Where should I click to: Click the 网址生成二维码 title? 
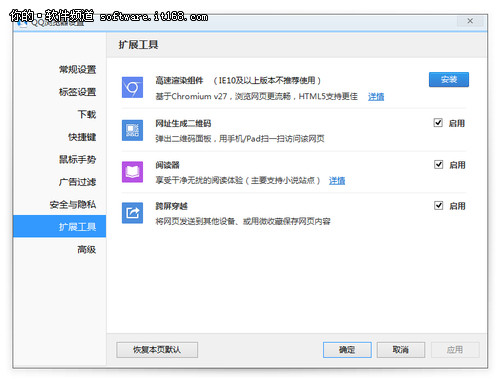(183, 123)
